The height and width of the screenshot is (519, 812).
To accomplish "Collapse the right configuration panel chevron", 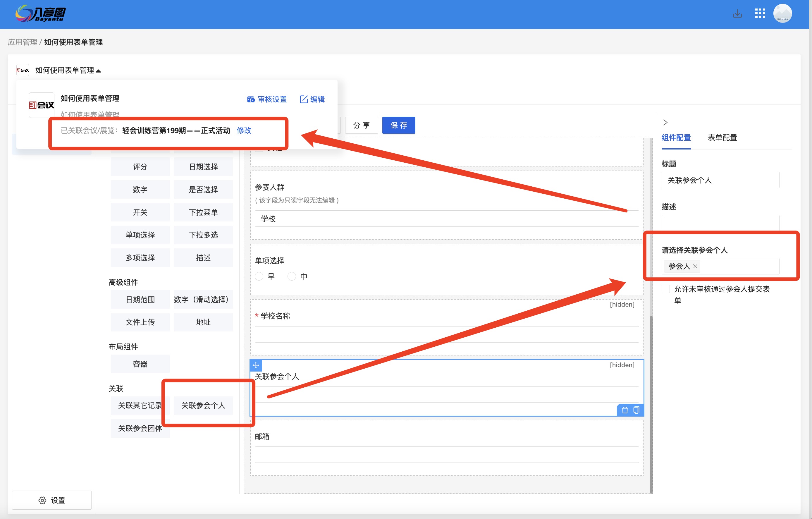I will 666,122.
